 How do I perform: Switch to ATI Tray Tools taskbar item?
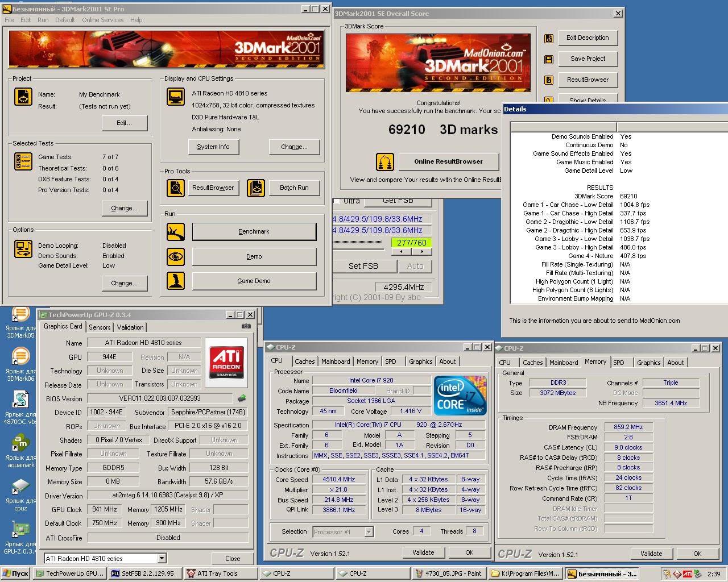tap(221, 573)
